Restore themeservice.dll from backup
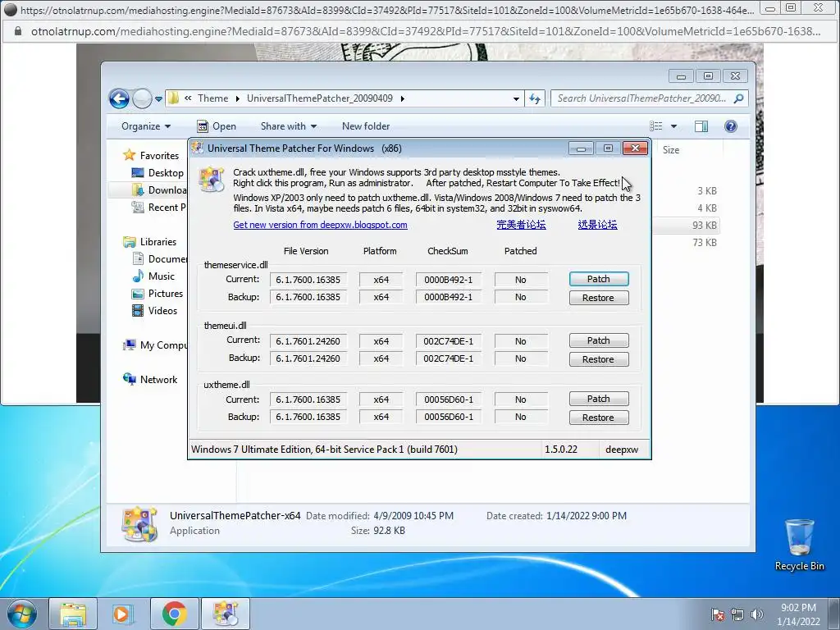The height and width of the screenshot is (630, 840). coord(598,298)
